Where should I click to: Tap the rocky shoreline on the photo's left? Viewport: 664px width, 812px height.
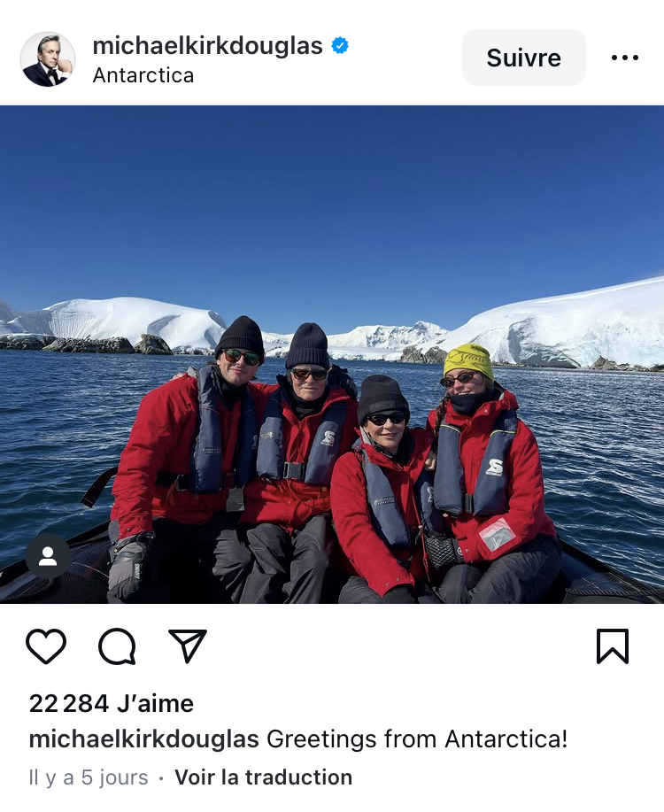click(86, 344)
